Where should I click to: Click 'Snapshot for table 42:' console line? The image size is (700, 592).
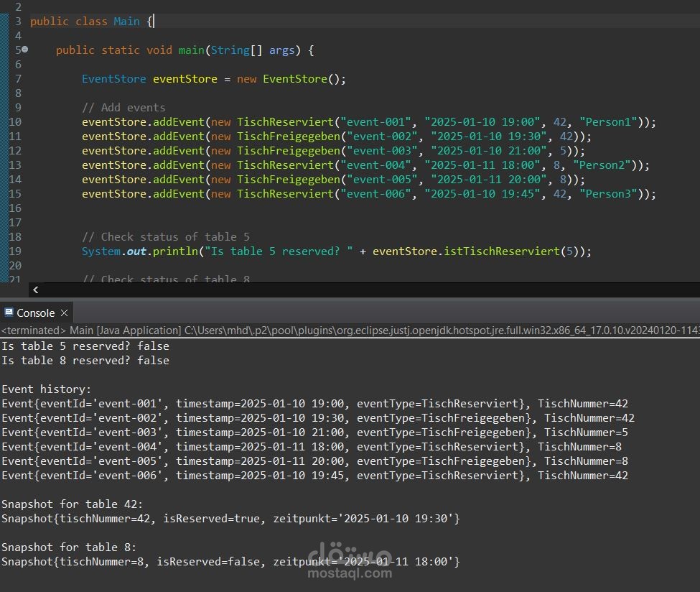click(73, 504)
